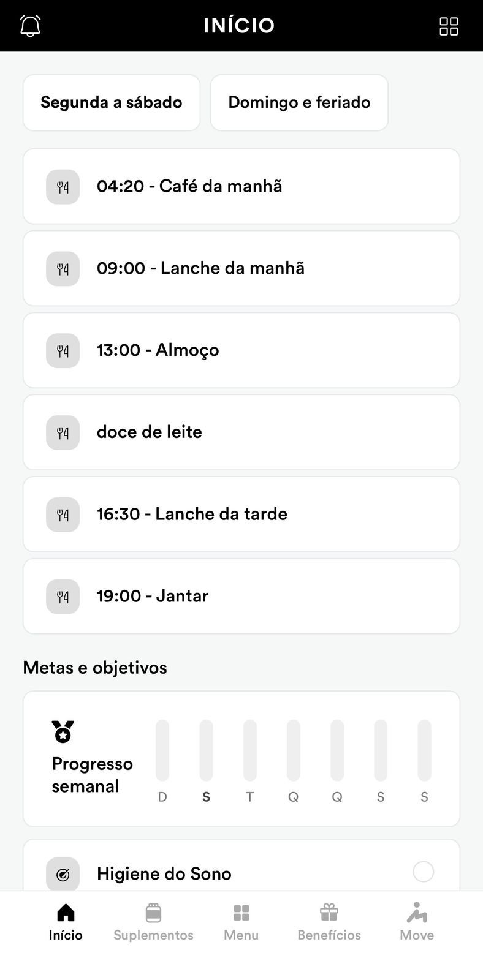Image resolution: width=483 pixels, height=980 pixels.
Task: Expand the 04:20 Café da manhã meal
Action: [241, 186]
